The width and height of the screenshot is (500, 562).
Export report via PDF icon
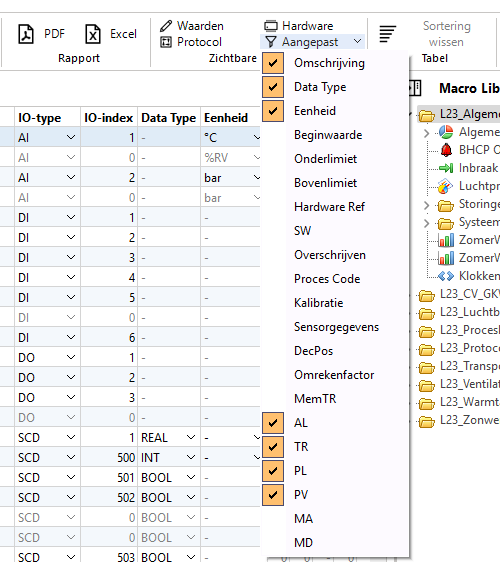pos(26,34)
